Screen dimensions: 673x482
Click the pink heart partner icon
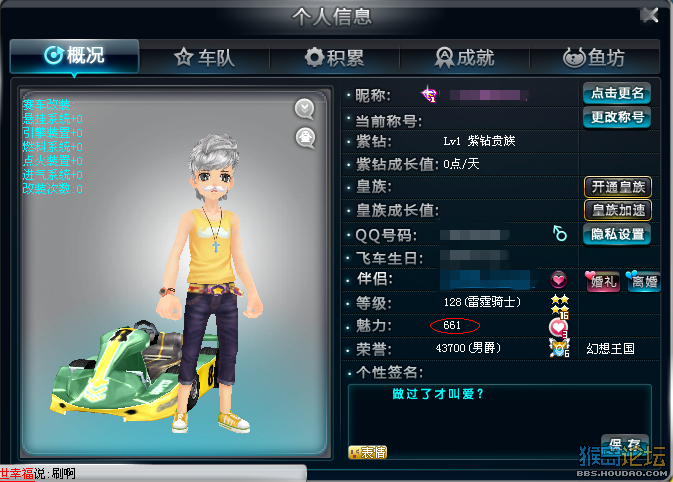pyautogui.click(x=558, y=280)
